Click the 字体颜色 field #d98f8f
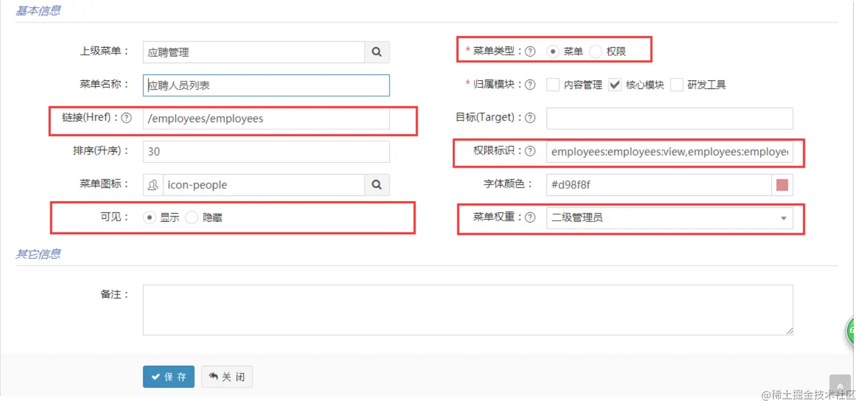 point(659,185)
